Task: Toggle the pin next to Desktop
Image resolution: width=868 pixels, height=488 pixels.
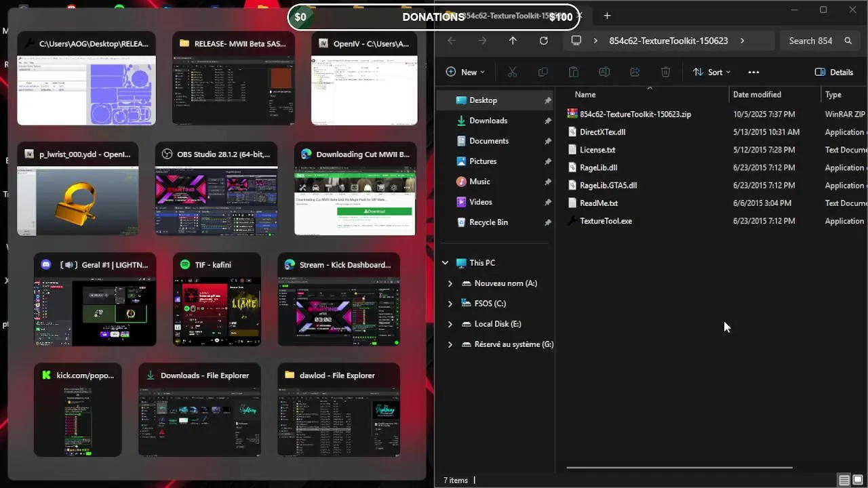Action: tap(547, 100)
